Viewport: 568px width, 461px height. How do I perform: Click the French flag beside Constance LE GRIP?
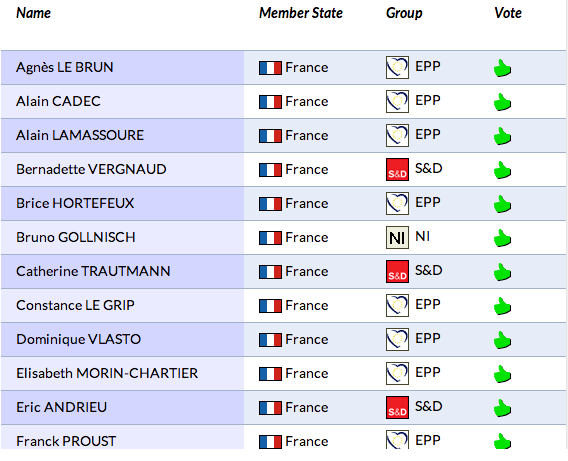coord(270,306)
